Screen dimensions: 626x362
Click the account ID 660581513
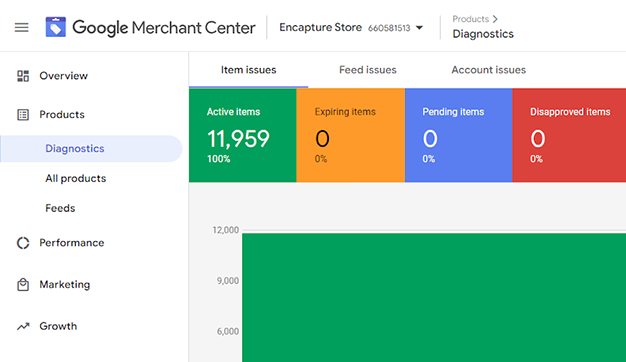pyautogui.click(x=389, y=28)
